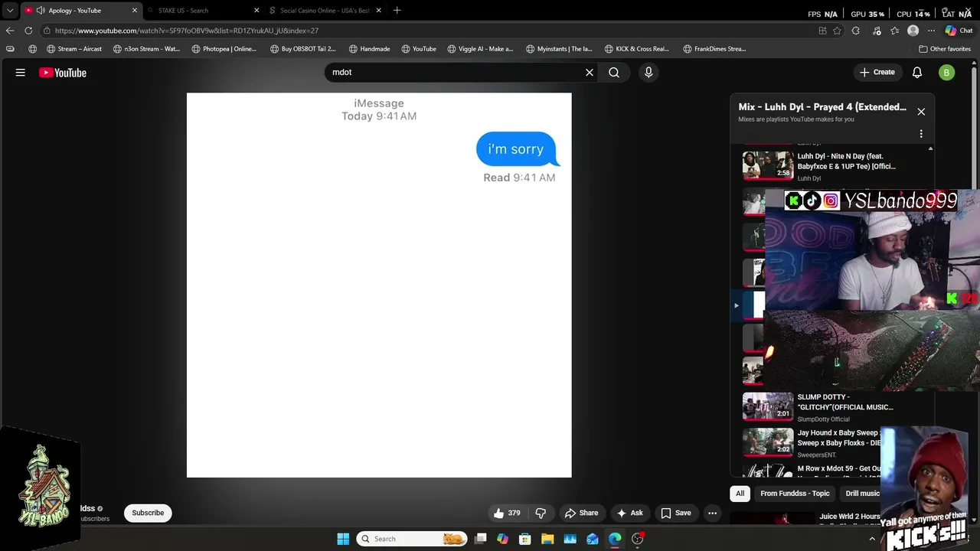This screenshot has width=980, height=551.
Task: Select the All filter chip
Action: click(740, 494)
